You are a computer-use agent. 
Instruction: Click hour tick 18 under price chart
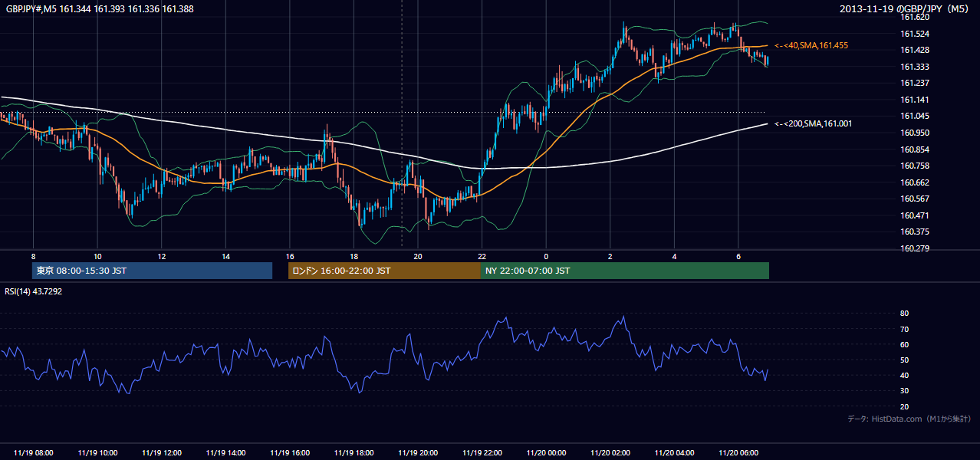click(x=354, y=256)
